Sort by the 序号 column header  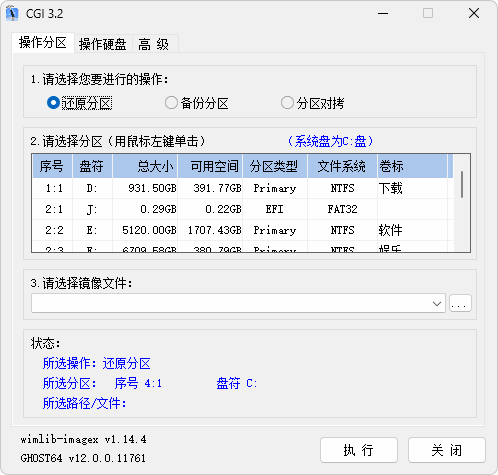pos(52,166)
